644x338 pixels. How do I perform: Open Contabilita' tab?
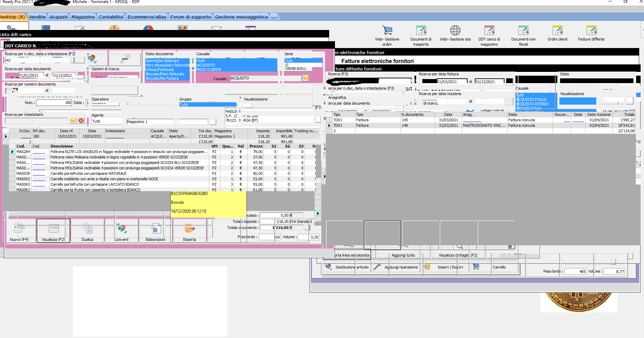point(111,17)
